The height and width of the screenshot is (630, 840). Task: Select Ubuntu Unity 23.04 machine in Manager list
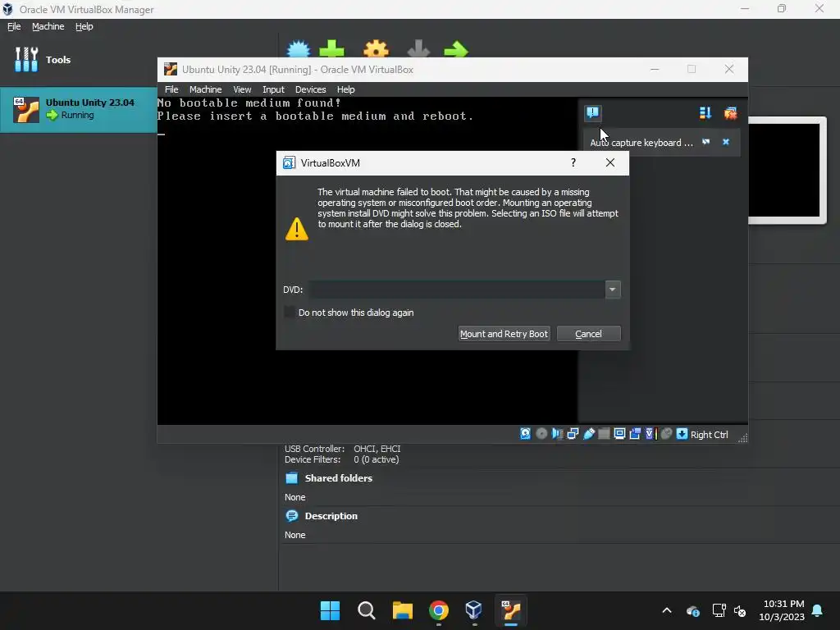[79, 109]
